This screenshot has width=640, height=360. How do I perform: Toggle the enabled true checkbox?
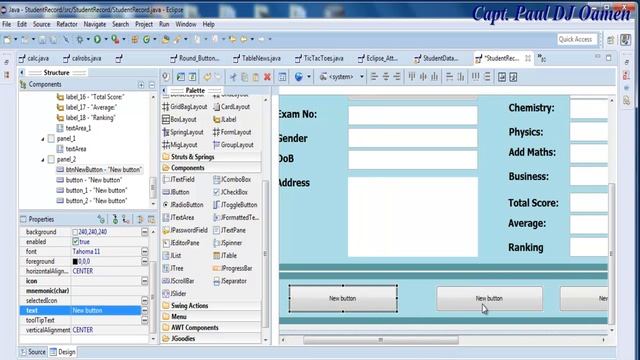click(x=76, y=242)
